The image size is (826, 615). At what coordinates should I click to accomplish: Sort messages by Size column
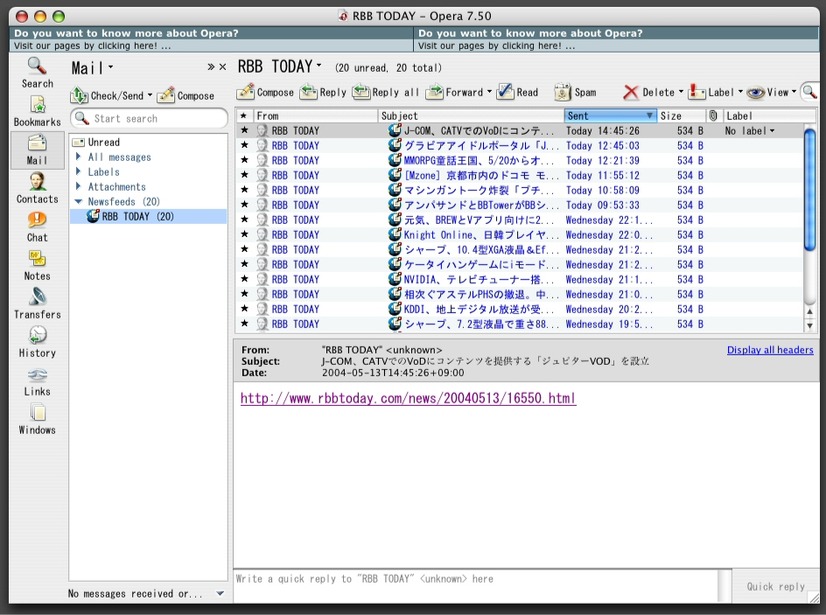tap(681, 115)
